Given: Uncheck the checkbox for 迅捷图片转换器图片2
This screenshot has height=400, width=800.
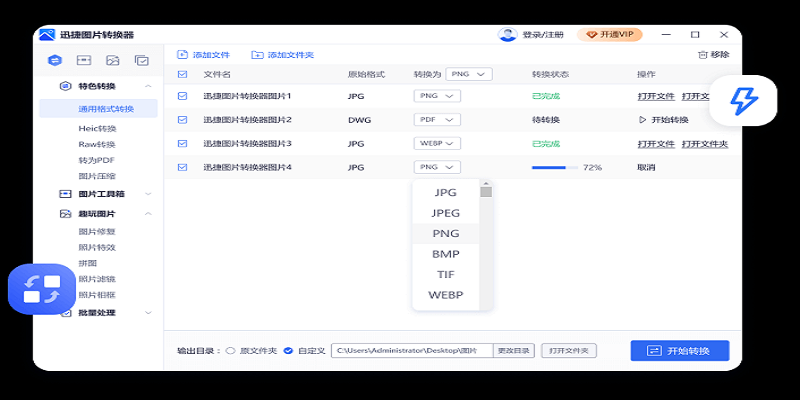Looking at the screenshot, I should point(182,120).
